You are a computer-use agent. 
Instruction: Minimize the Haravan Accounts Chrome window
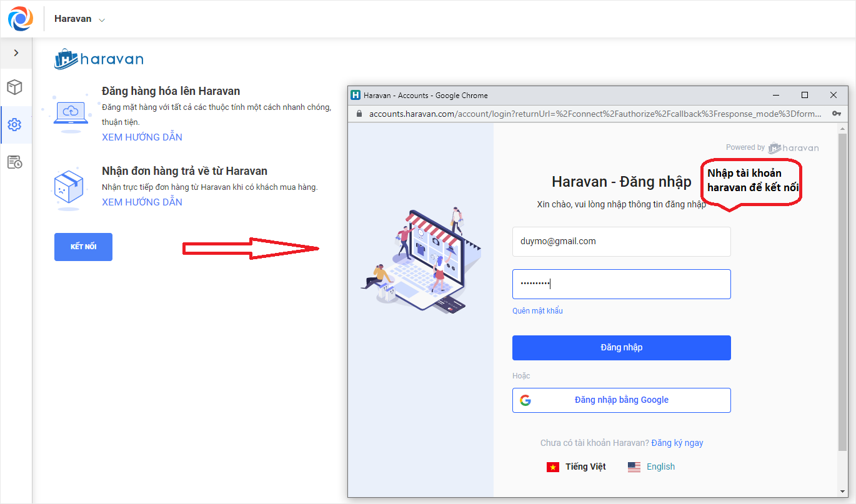(776, 96)
